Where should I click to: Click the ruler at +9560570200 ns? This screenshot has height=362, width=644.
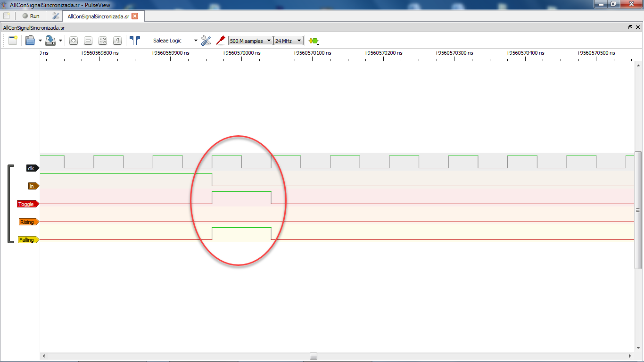click(x=383, y=53)
